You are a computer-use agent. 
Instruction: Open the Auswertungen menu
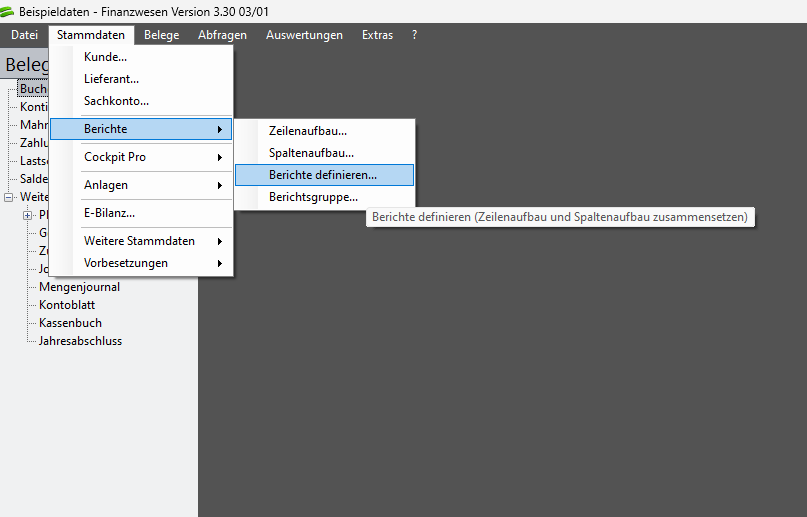[304, 35]
